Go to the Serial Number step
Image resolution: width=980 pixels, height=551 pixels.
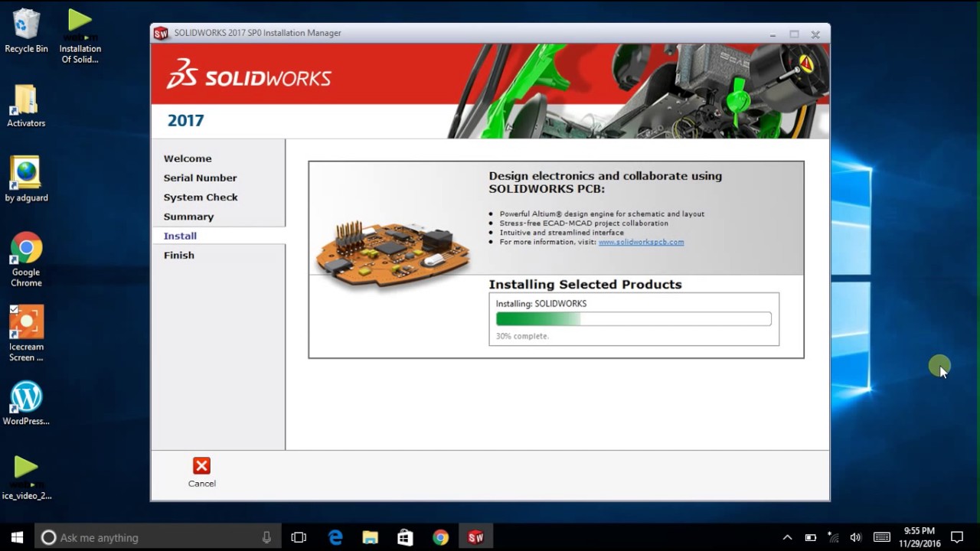coord(200,178)
